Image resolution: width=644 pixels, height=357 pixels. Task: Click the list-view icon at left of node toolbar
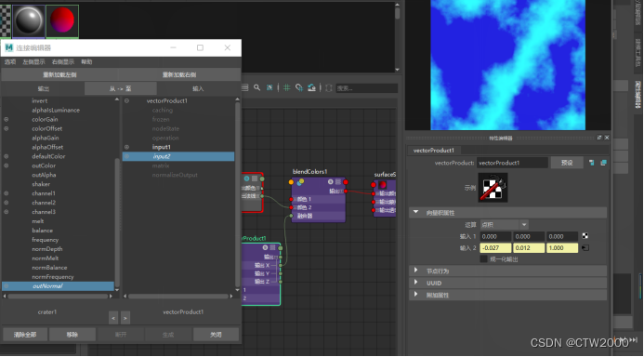(244, 87)
